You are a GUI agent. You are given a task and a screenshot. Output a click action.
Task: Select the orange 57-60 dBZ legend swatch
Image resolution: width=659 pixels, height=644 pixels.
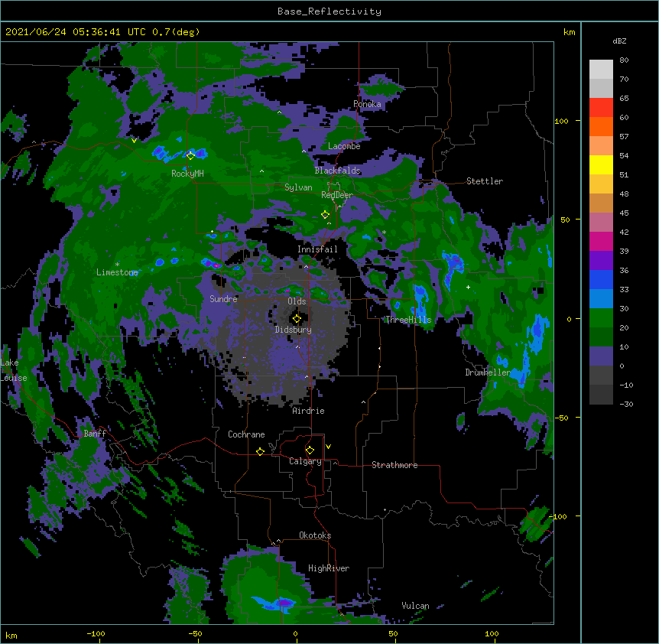click(x=601, y=126)
